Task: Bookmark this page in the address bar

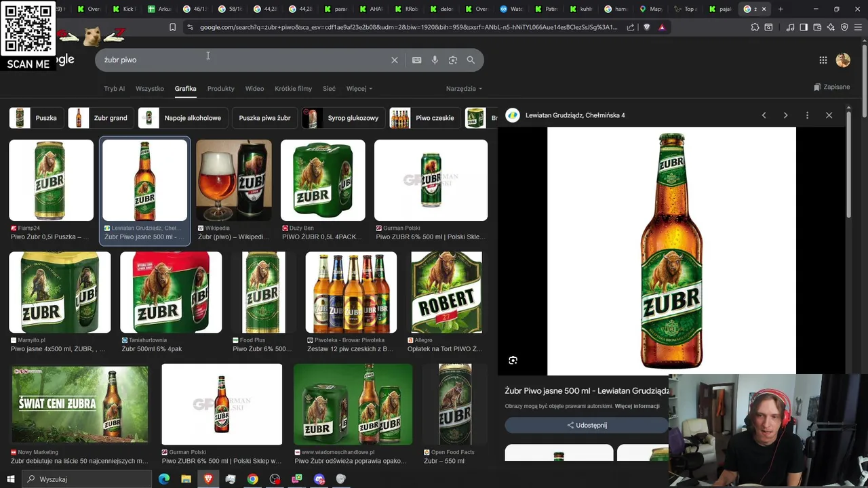Action: coord(172,27)
